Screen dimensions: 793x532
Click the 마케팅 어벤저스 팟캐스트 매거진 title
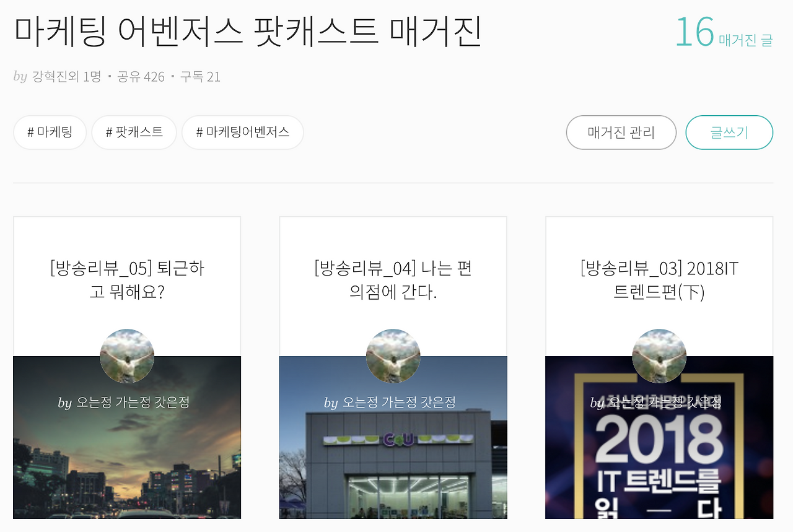click(248, 31)
